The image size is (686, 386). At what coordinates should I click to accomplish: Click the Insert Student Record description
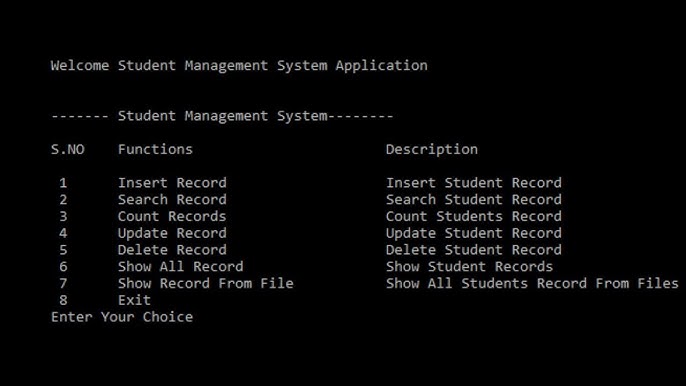point(473,182)
